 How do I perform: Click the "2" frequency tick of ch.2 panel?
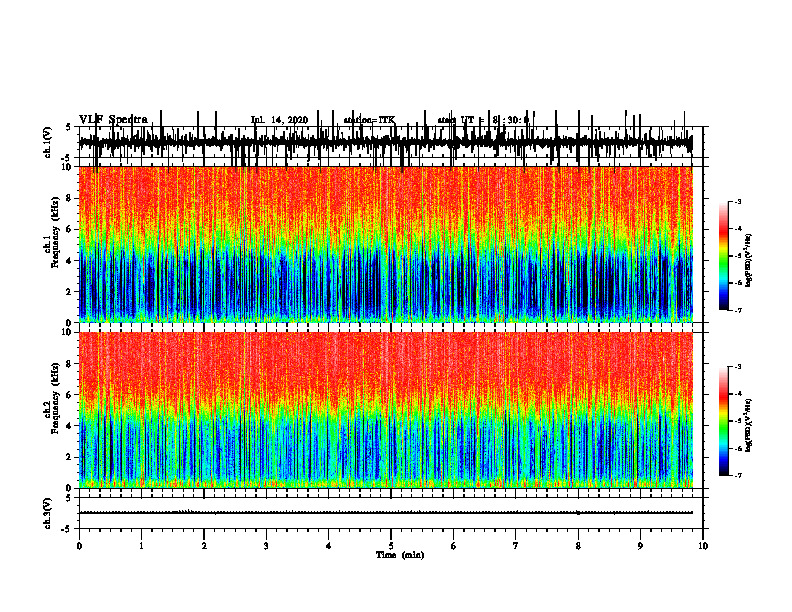[70, 457]
